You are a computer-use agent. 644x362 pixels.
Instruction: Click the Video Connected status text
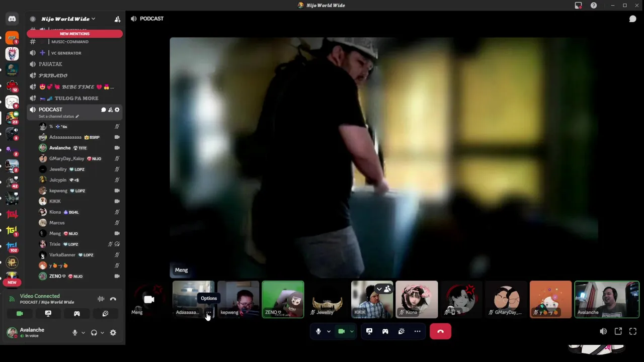[40, 296]
